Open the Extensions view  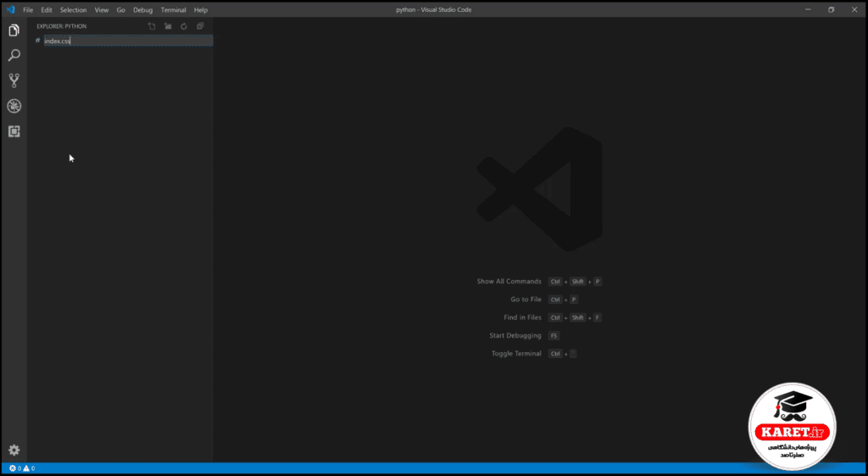[x=14, y=132]
